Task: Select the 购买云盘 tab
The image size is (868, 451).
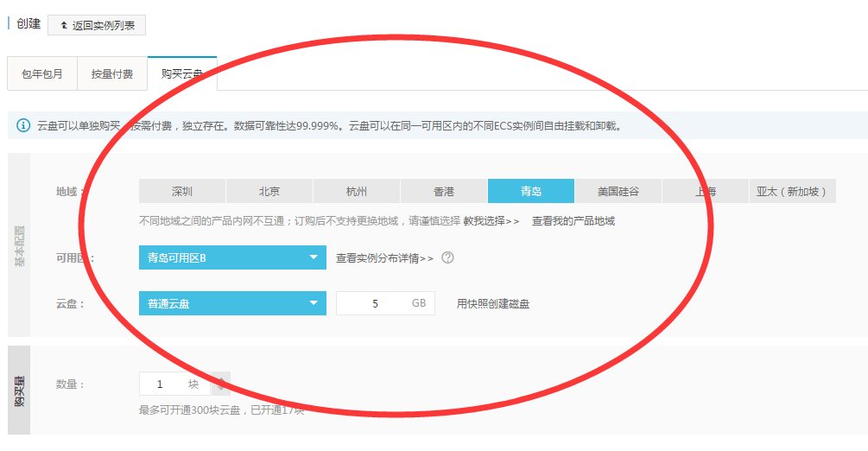Action: click(182, 74)
